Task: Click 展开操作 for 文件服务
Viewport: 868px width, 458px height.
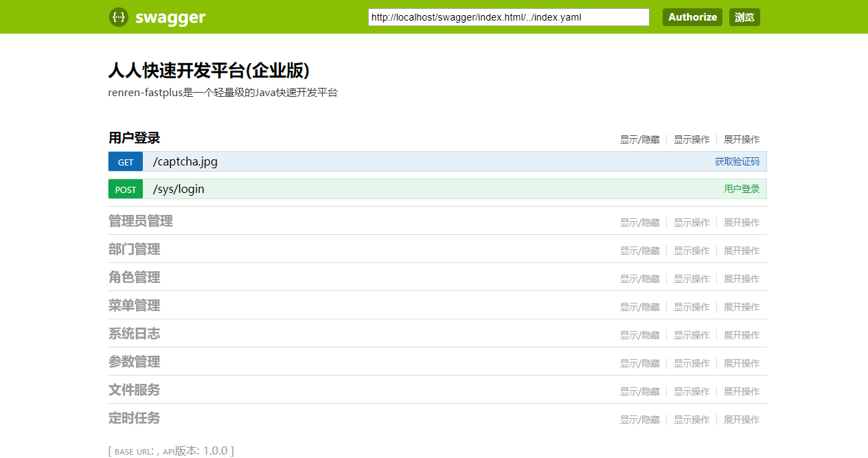Action: [742, 391]
